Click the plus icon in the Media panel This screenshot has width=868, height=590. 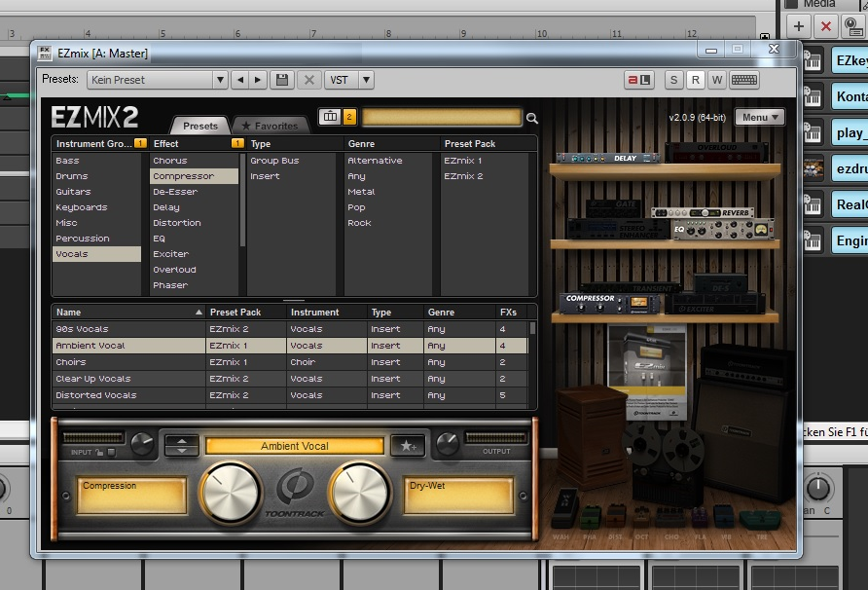click(x=798, y=26)
